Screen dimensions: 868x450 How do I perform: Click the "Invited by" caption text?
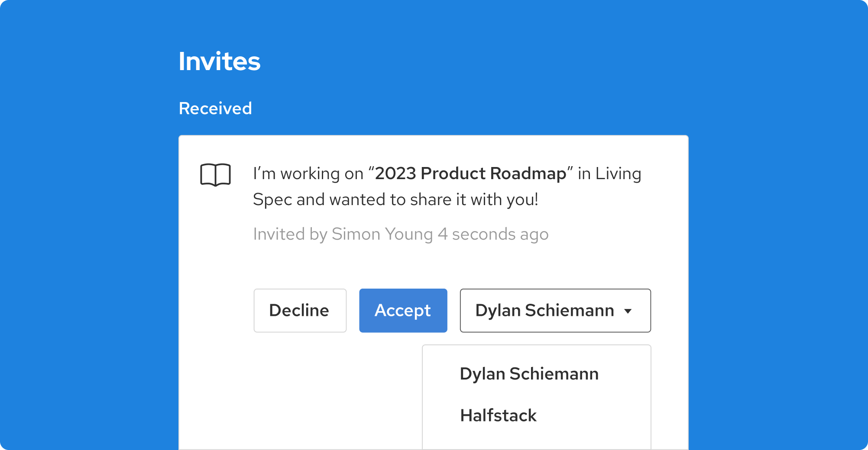click(x=290, y=234)
